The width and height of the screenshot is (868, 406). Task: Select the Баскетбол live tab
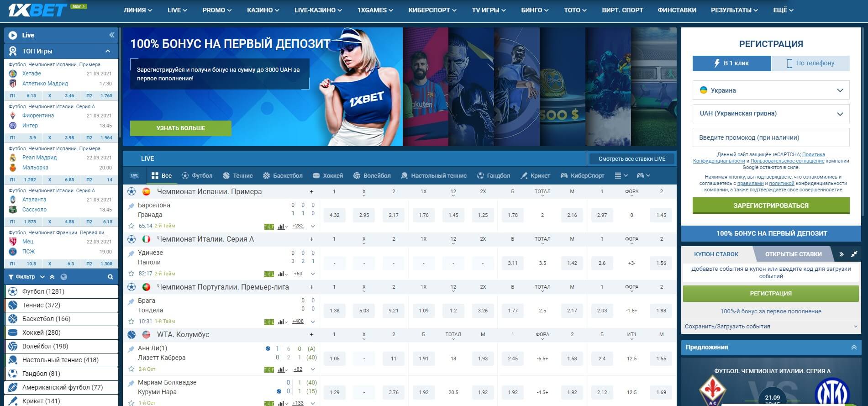pyautogui.click(x=283, y=175)
